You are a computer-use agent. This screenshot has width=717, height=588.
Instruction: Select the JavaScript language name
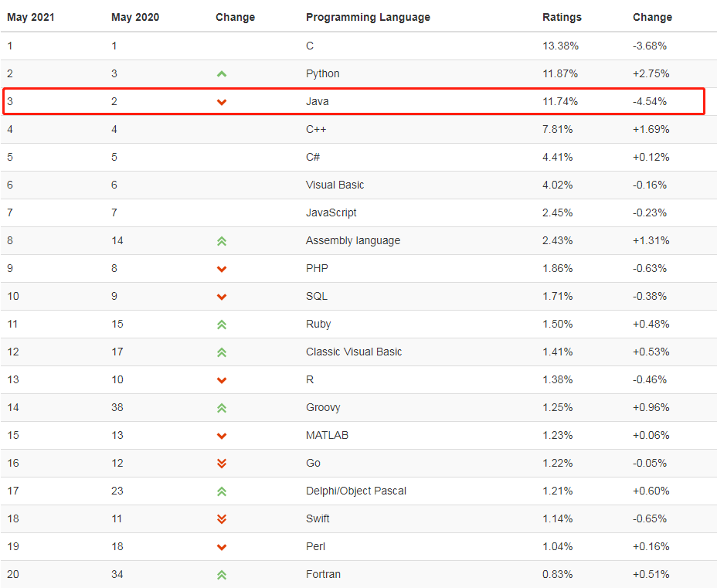point(331,212)
